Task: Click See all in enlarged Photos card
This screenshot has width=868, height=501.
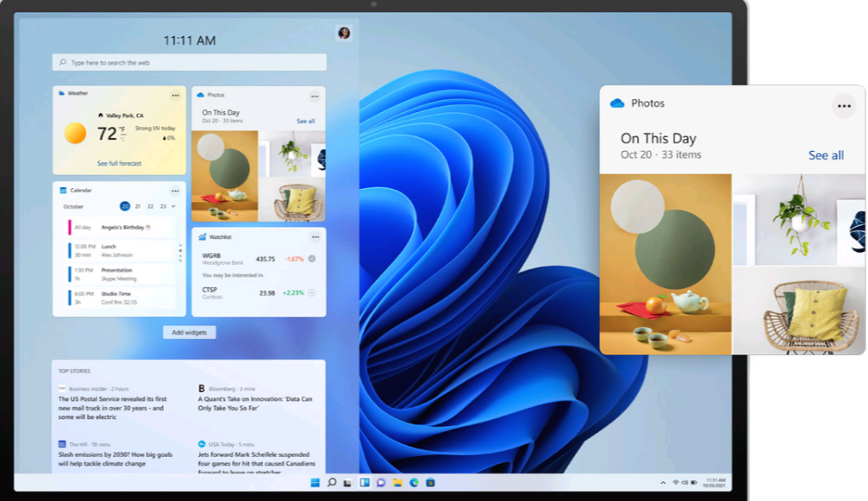Action: (826, 155)
